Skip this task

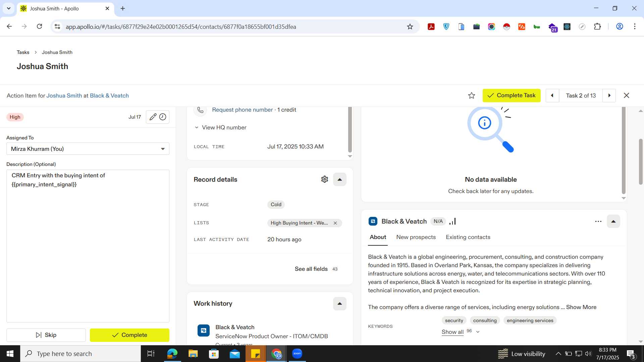46,335
